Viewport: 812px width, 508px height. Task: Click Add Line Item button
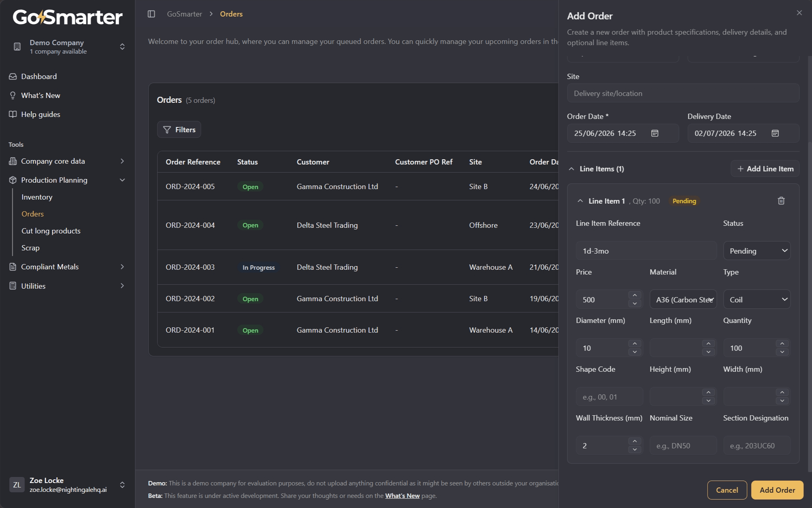click(x=765, y=169)
